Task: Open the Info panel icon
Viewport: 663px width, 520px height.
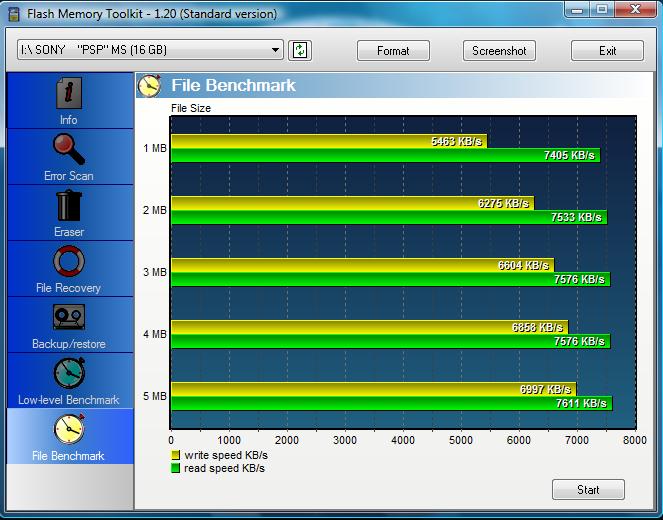Action: coord(68,95)
